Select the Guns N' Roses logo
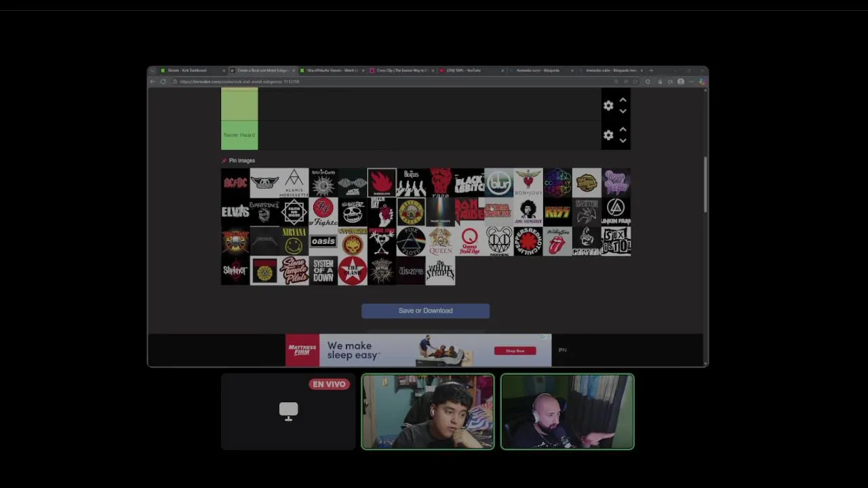This screenshot has width=868, height=488. [411, 212]
